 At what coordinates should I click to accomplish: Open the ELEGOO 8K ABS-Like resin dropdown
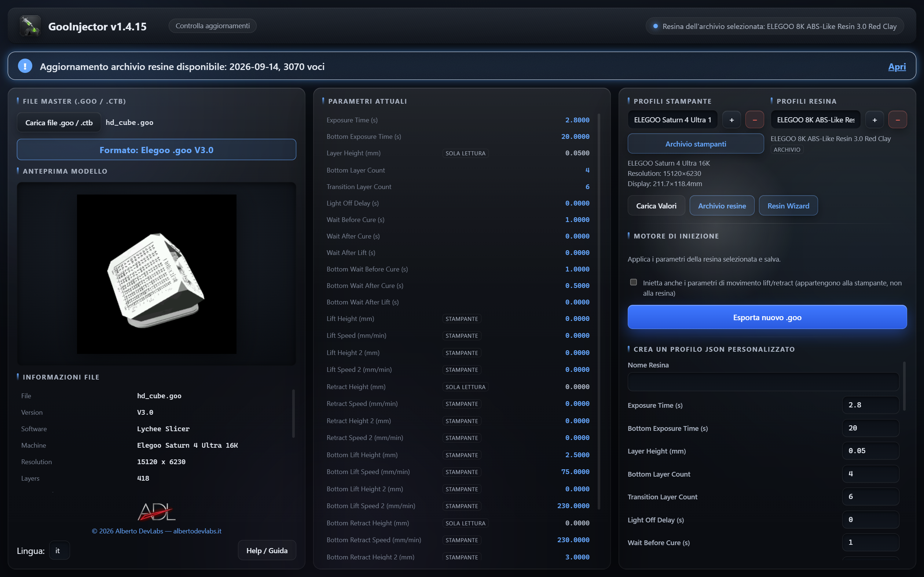pyautogui.click(x=815, y=120)
